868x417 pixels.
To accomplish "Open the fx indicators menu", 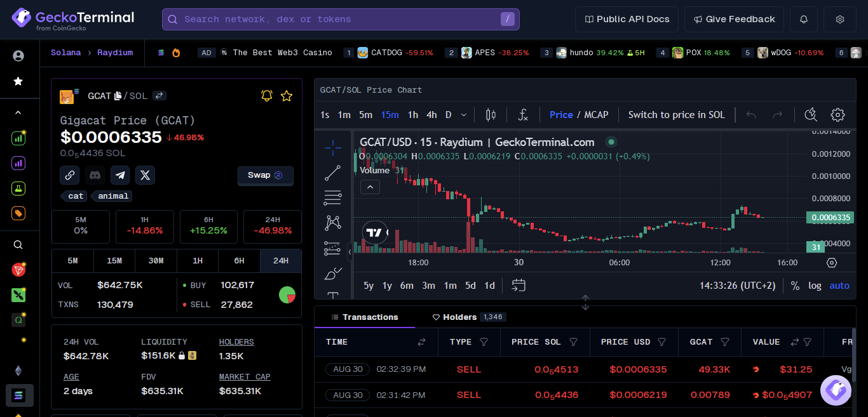I will click(523, 115).
